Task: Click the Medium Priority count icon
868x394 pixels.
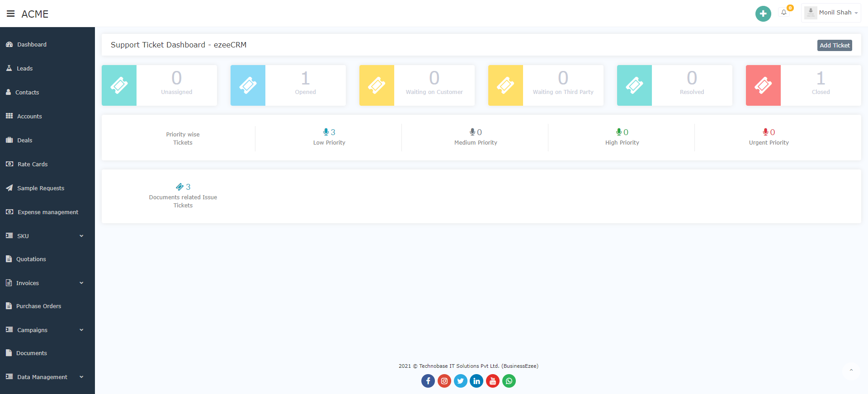Action: pos(472,132)
